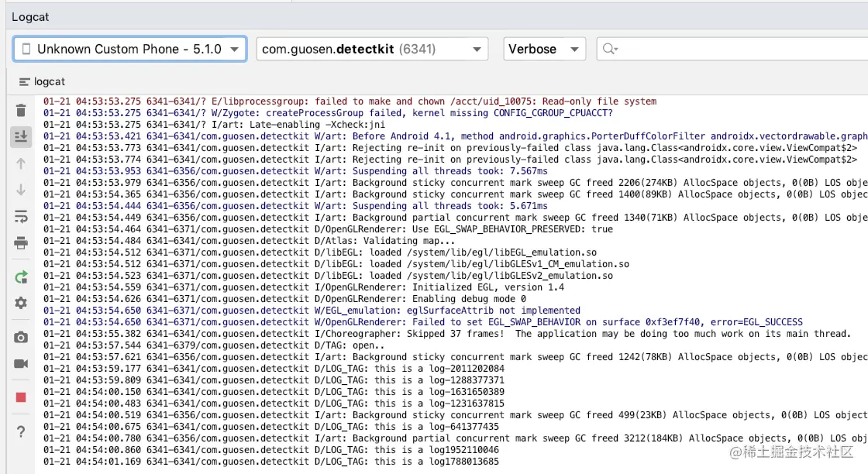Restart logcat with the green arrow
Viewport: 868px width, 474px height.
pyautogui.click(x=21, y=277)
